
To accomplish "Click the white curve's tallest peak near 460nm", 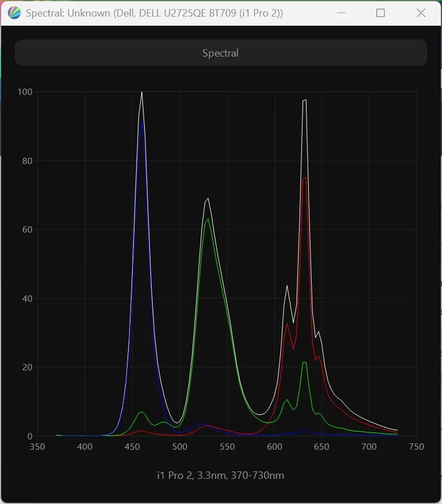I will tap(142, 93).
